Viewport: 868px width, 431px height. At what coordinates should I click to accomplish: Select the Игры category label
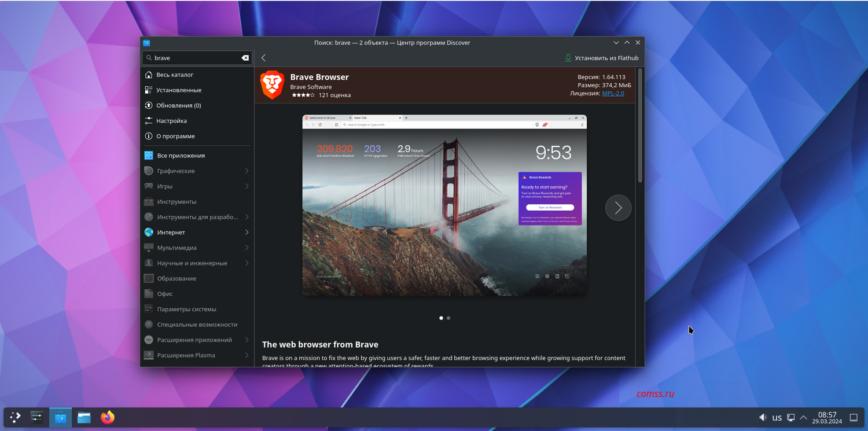165,186
